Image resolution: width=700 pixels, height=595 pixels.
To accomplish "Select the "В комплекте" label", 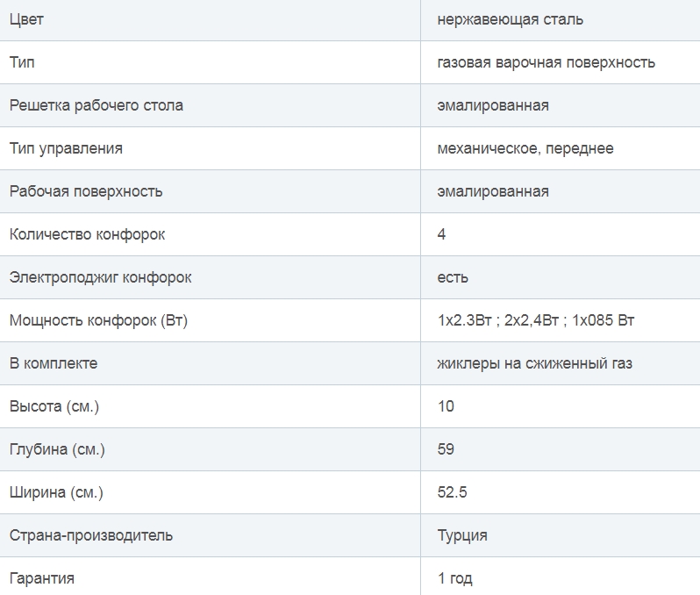I will pos(54,363).
